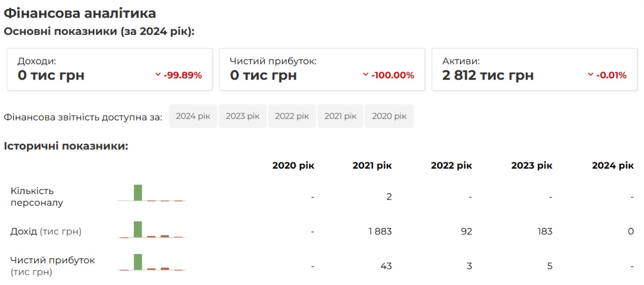Open the 2023 рік financial report
Viewport: 644px width, 285px height.
point(242,116)
